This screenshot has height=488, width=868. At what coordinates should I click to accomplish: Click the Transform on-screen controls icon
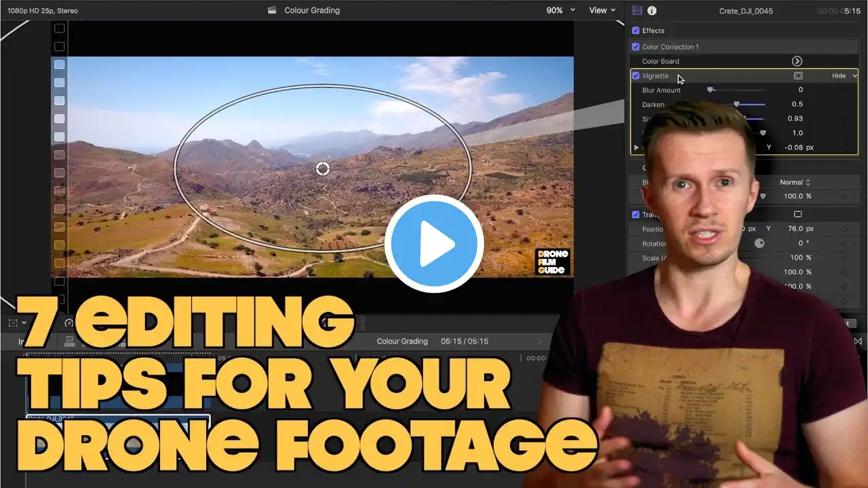pos(797,215)
